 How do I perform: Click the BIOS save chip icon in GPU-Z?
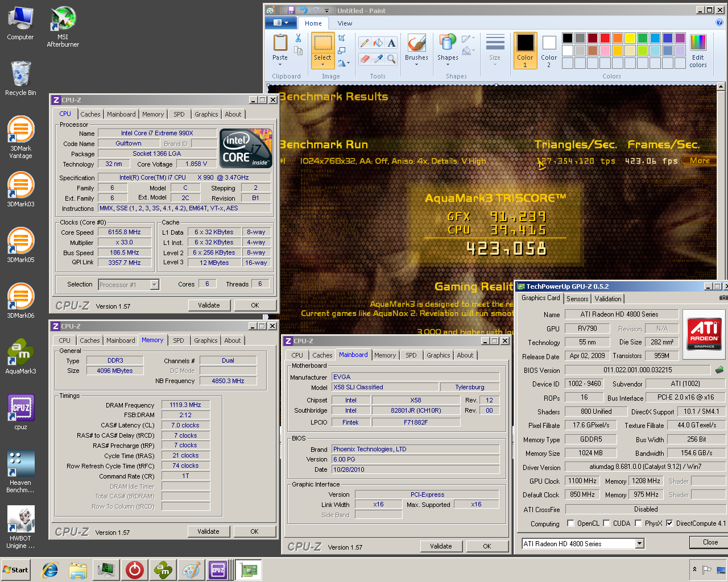pos(719,370)
